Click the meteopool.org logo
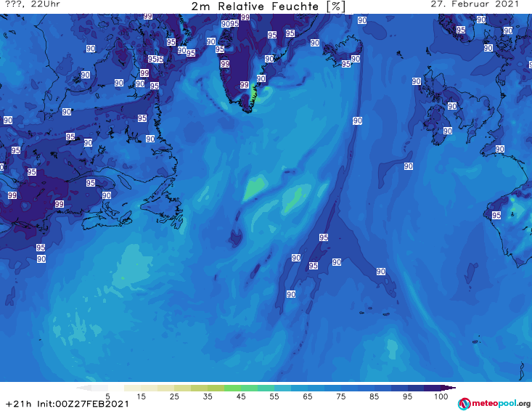 point(494,404)
